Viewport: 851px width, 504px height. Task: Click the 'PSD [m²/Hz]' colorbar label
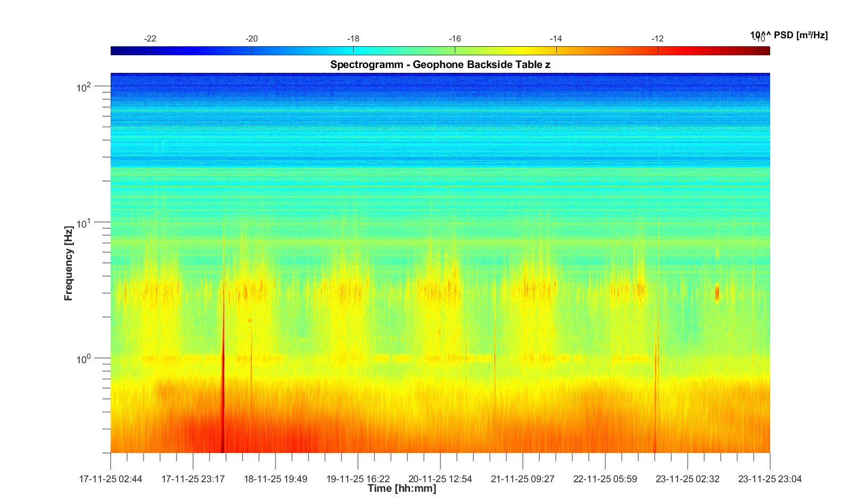click(789, 35)
